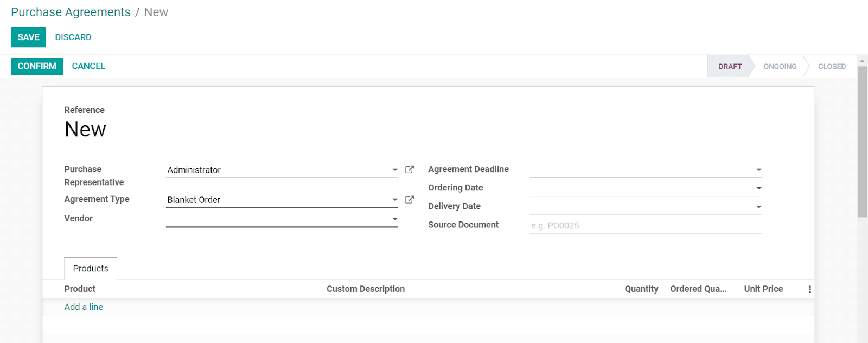Add a line to products

84,307
